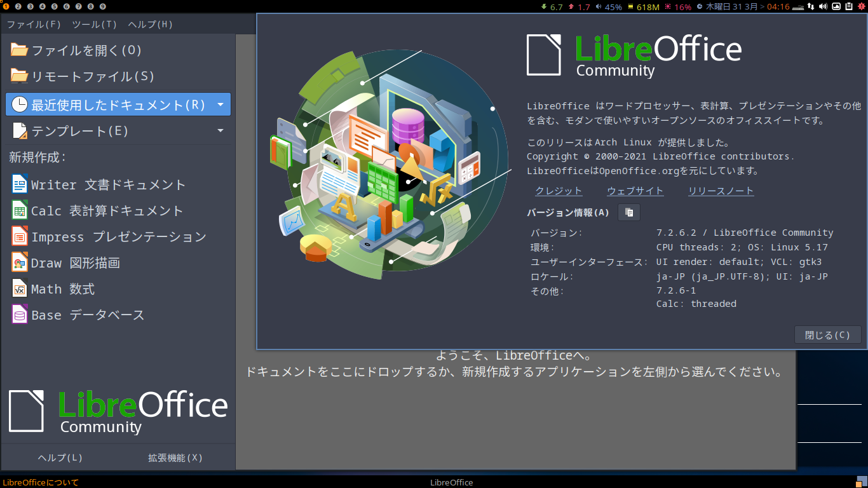868x488 pixels.
Task: Expand the テンプレート dropdown arrow
Action: pos(220,130)
